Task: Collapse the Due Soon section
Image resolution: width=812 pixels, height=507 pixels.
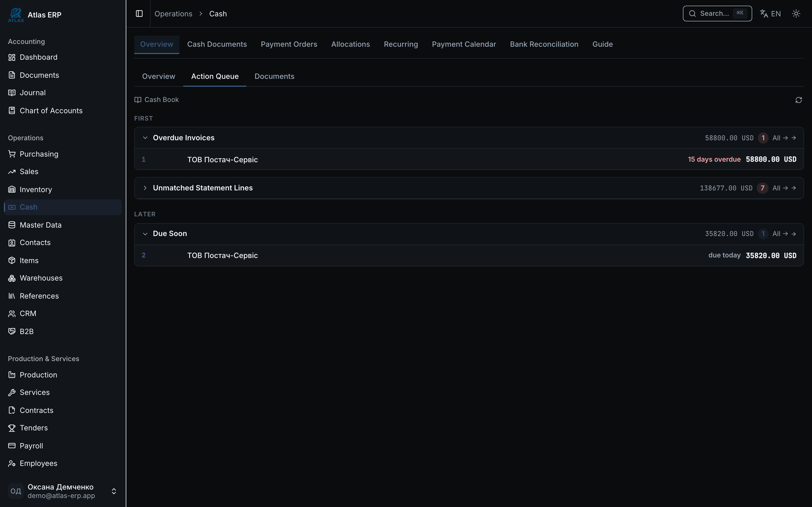Action: pos(145,234)
